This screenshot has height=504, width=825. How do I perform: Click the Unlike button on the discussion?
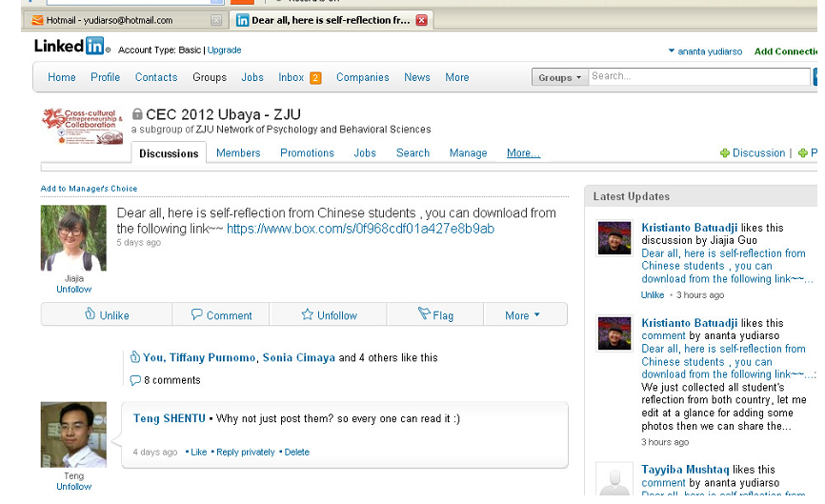coord(107,314)
